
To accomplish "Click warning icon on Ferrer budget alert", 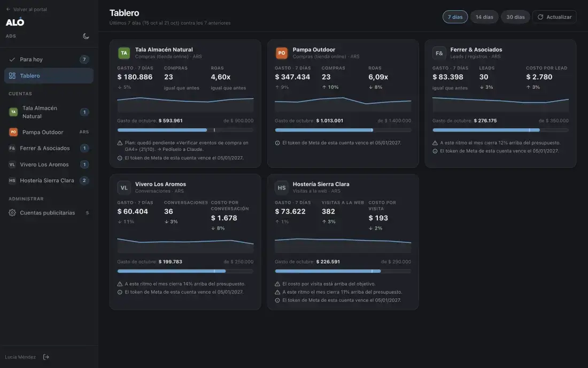I will point(435,143).
